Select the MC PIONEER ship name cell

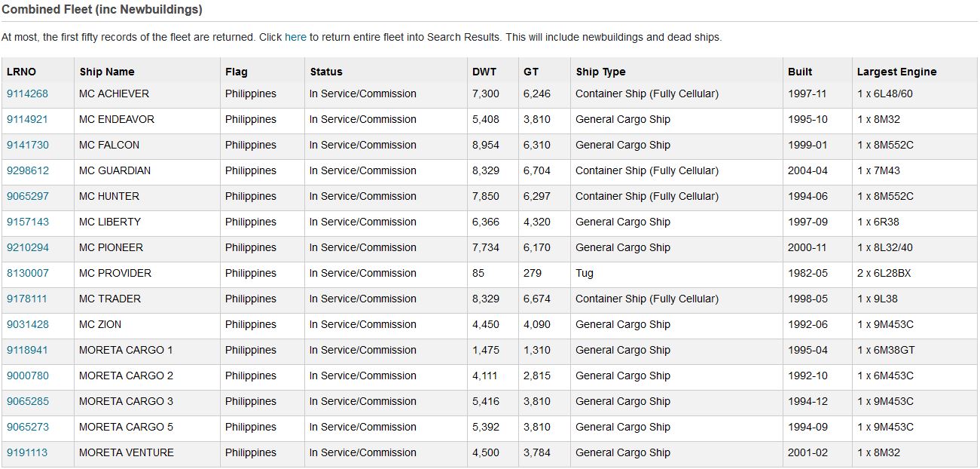click(147, 247)
